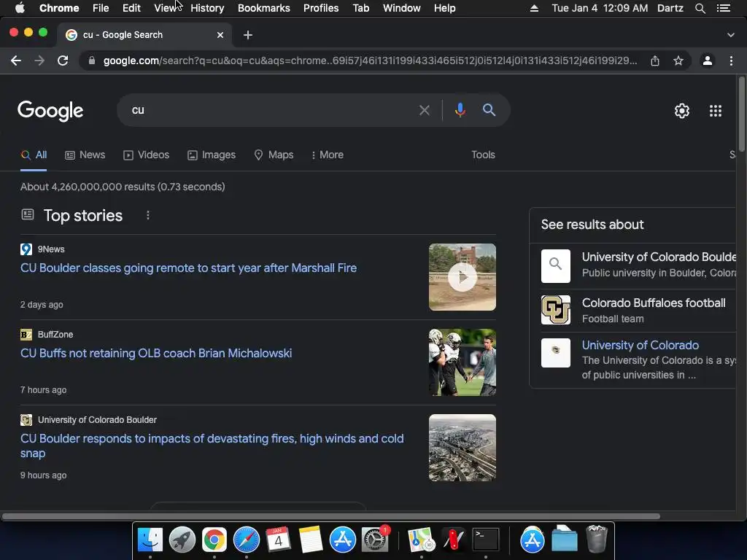747x560 pixels.
Task: Click the aerial fire damage thumbnail
Action: tap(462, 448)
